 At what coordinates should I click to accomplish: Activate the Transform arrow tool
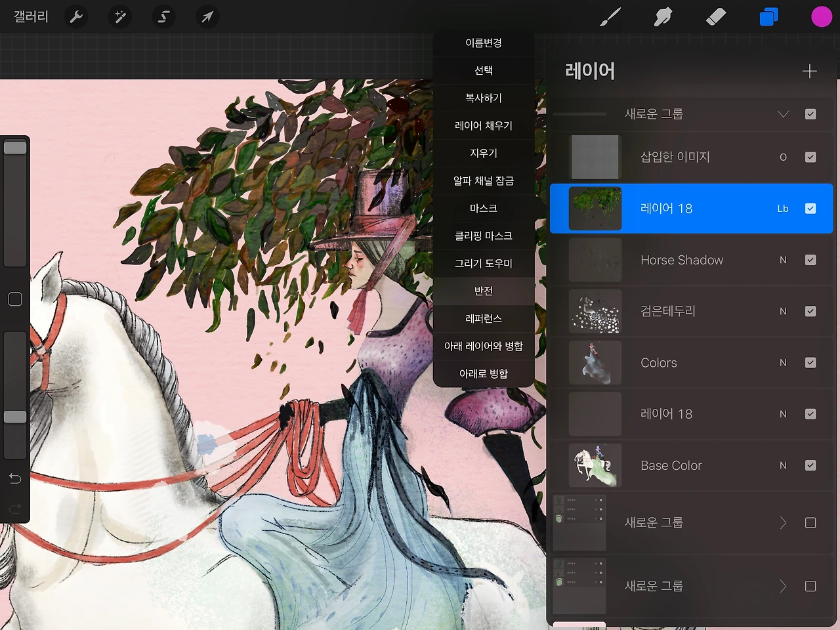[x=207, y=17]
